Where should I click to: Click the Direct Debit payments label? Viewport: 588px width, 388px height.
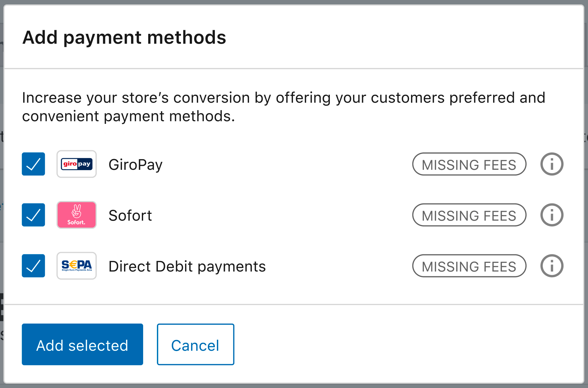click(187, 265)
